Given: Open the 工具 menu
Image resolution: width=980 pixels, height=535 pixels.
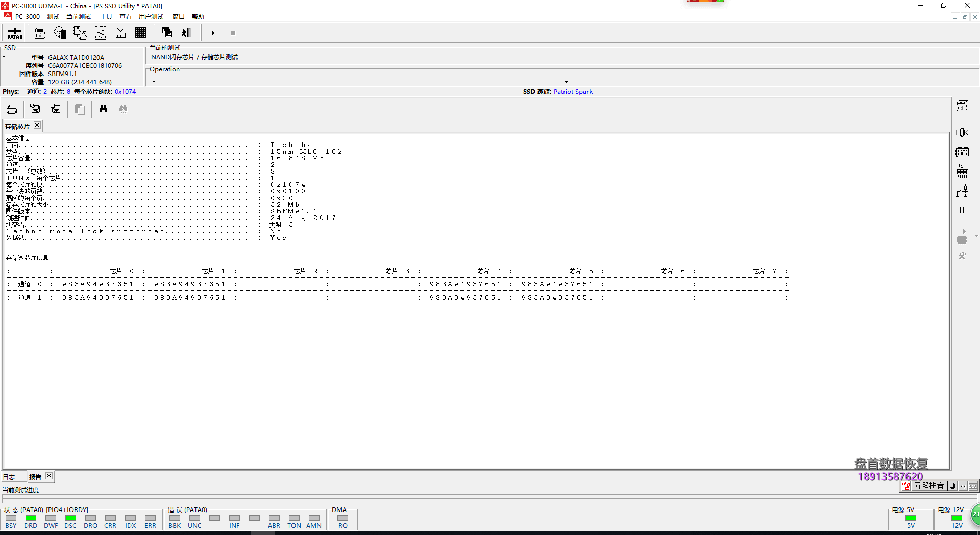Looking at the screenshot, I should (106, 16).
